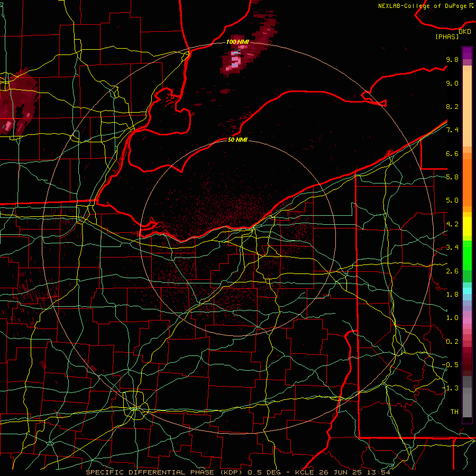
Task: Click the 8.2 scale value
Action: pos(452,106)
